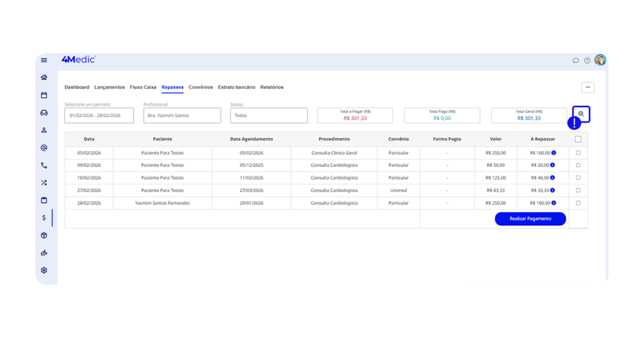Select the Unimed row checkbox
This screenshot has width=644, height=338.
pyautogui.click(x=578, y=191)
